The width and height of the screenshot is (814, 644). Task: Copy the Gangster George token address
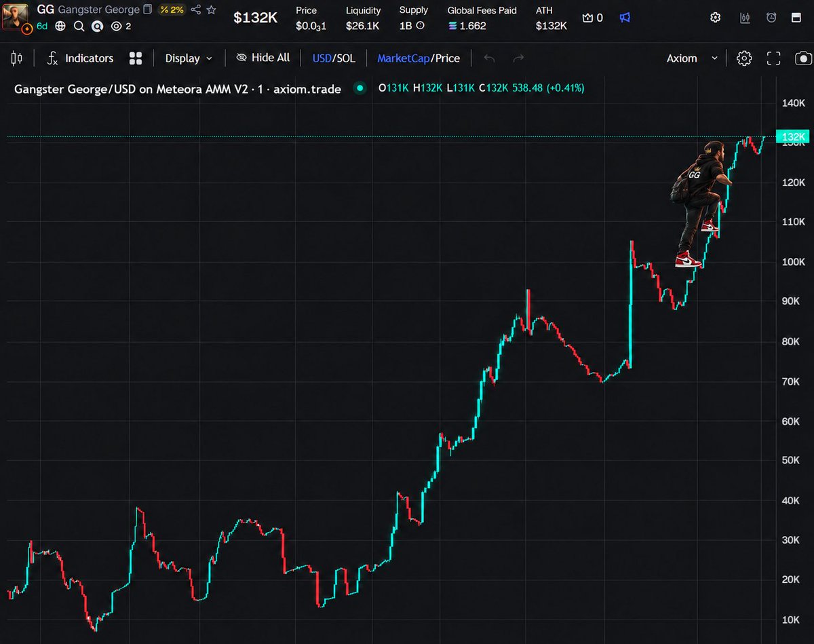point(147,10)
